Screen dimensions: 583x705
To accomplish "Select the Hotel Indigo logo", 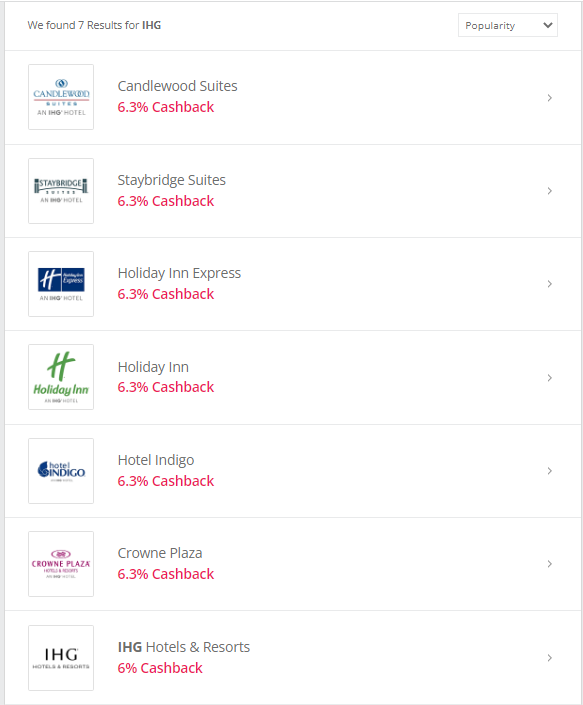I will coord(61,471).
